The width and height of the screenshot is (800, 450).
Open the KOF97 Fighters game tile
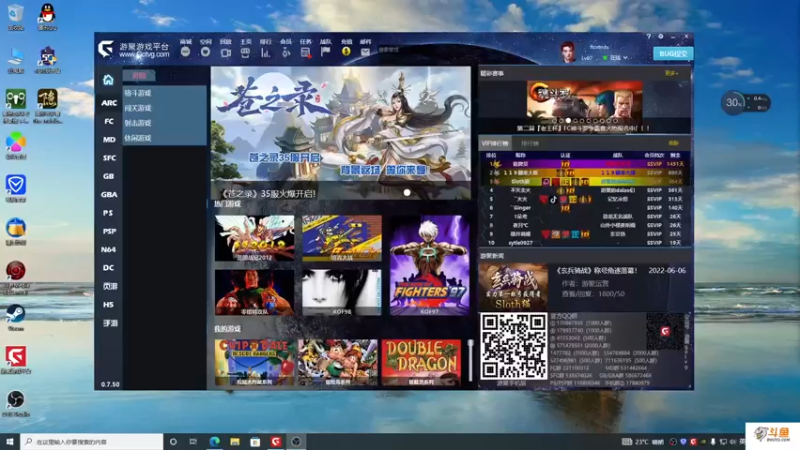[x=430, y=265]
